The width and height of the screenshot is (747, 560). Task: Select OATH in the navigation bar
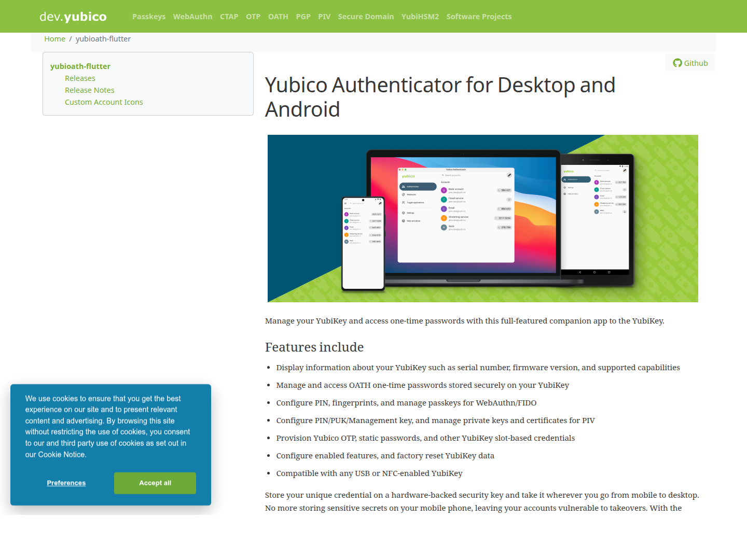[x=278, y=17]
